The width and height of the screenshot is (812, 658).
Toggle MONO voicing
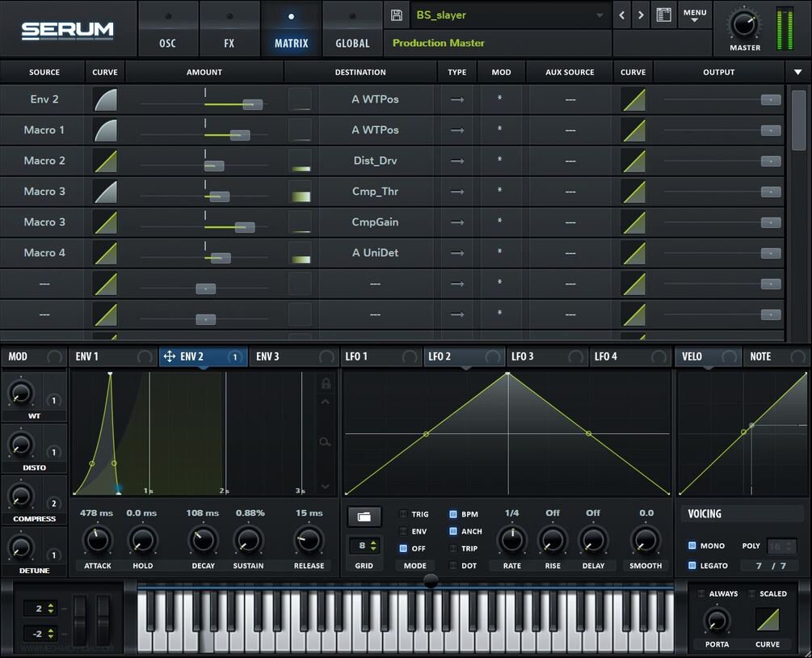pyautogui.click(x=692, y=545)
